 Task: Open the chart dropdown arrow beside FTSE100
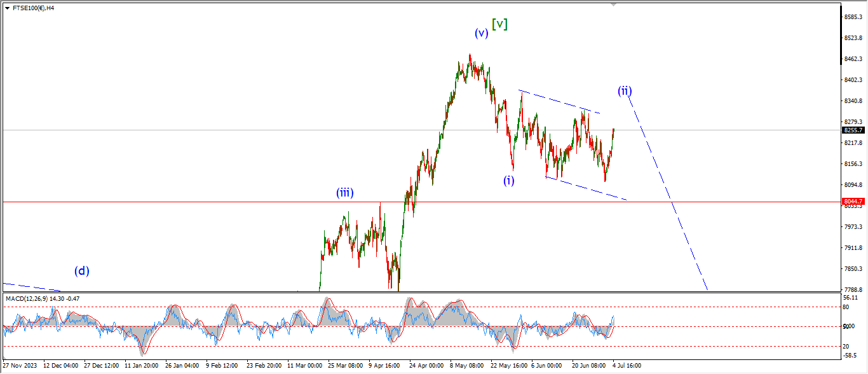pyautogui.click(x=7, y=8)
